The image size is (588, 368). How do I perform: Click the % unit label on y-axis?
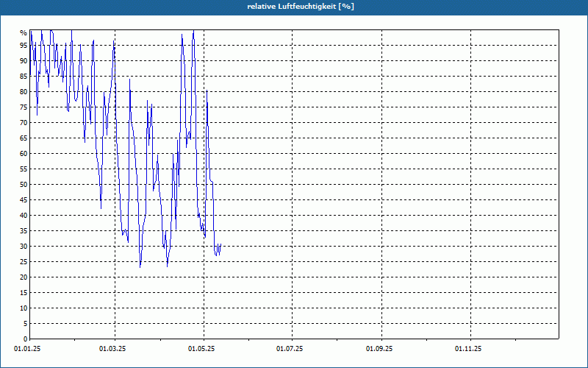tap(24, 33)
